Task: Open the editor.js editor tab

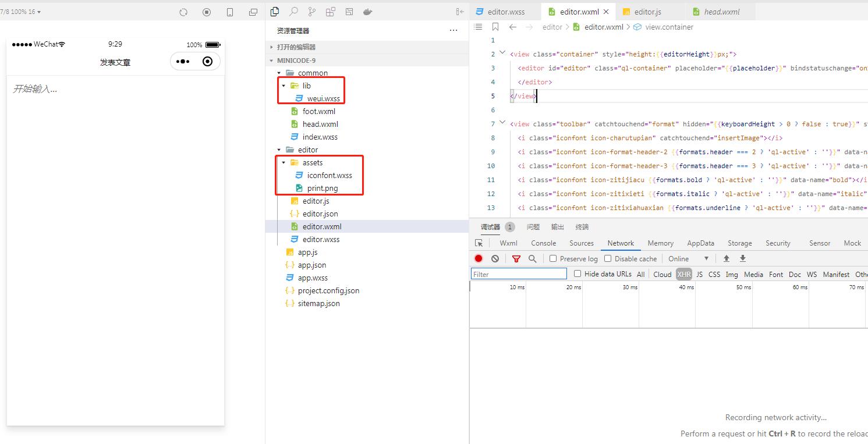Action: coord(647,12)
